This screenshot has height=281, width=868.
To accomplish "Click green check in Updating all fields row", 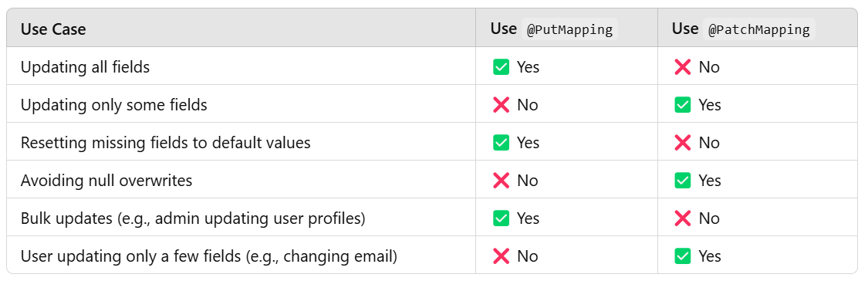I will [x=501, y=67].
